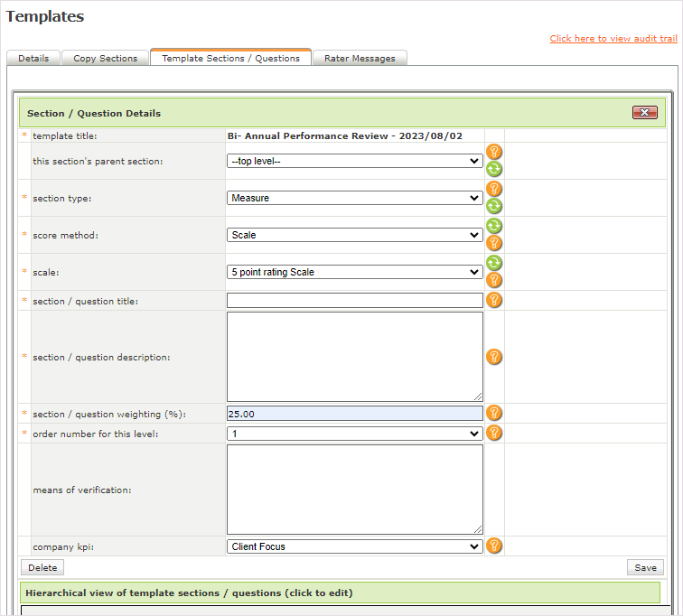Image resolution: width=683 pixels, height=616 pixels.
Task: Click help icon beside parent section dropdown
Action: tap(494, 152)
